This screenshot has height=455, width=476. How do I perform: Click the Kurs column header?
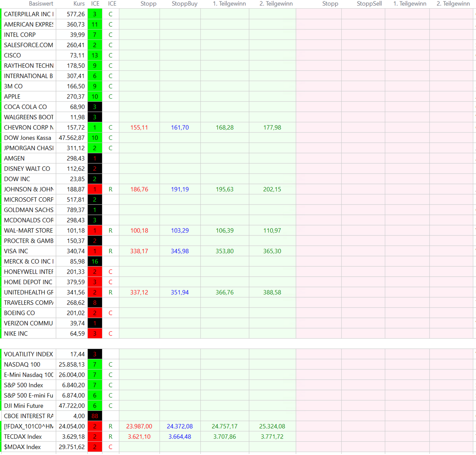click(x=79, y=4)
